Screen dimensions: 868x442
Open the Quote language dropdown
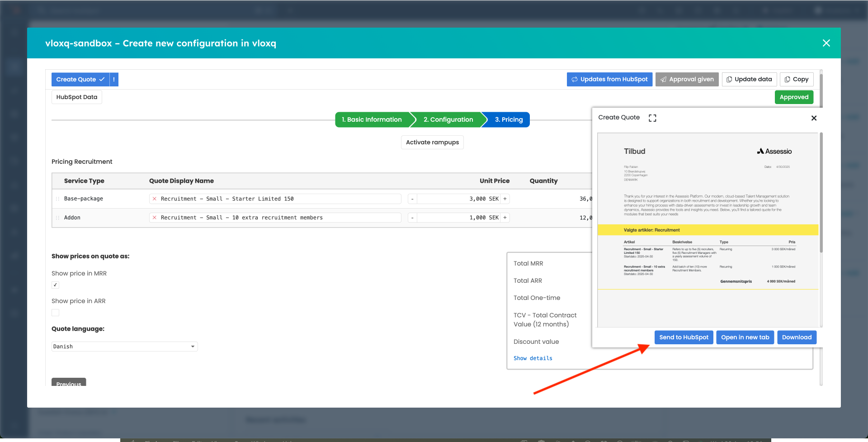click(124, 347)
